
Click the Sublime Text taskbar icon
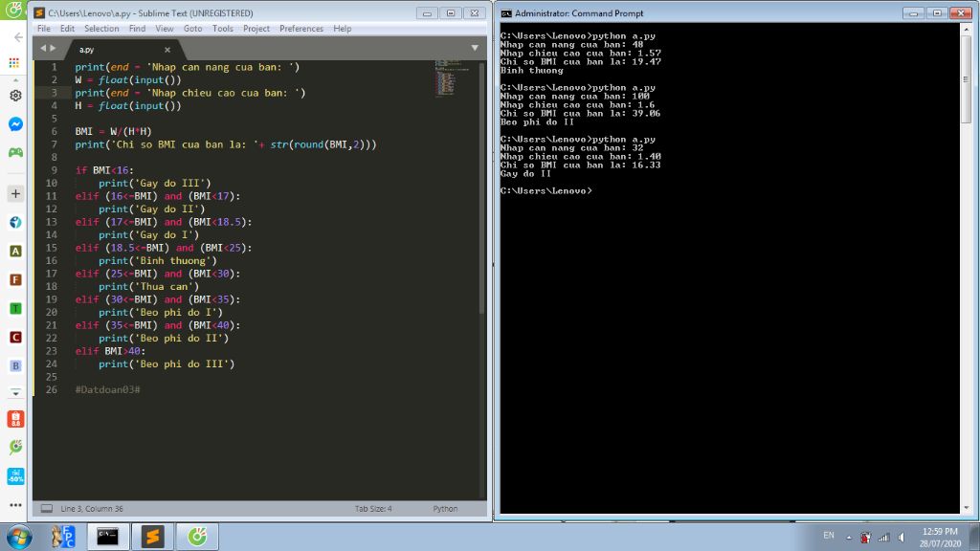point(153,537)
